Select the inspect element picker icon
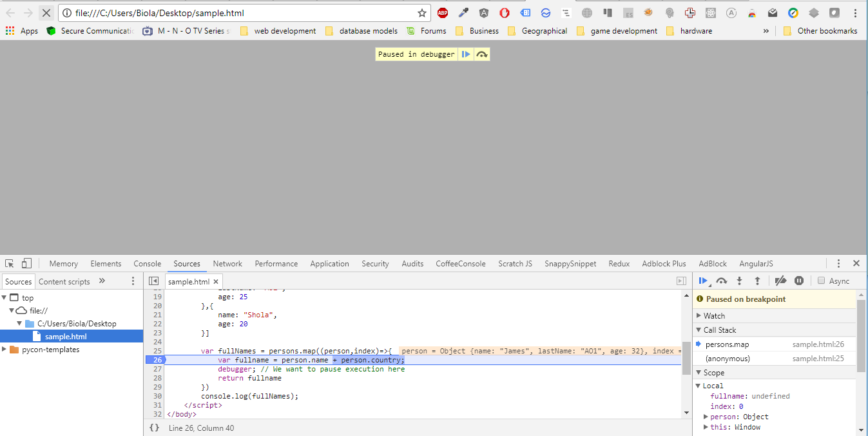868x436 pixels. [x=10, y=263]
